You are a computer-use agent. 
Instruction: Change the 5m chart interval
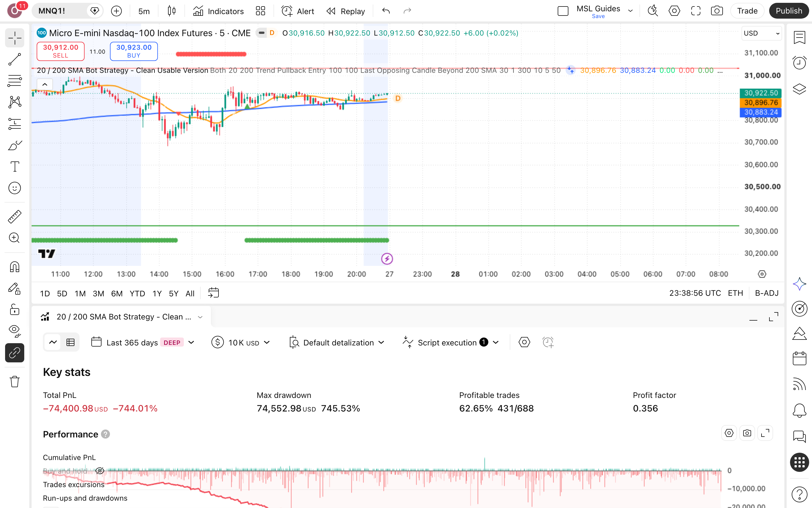pos(144,11)
